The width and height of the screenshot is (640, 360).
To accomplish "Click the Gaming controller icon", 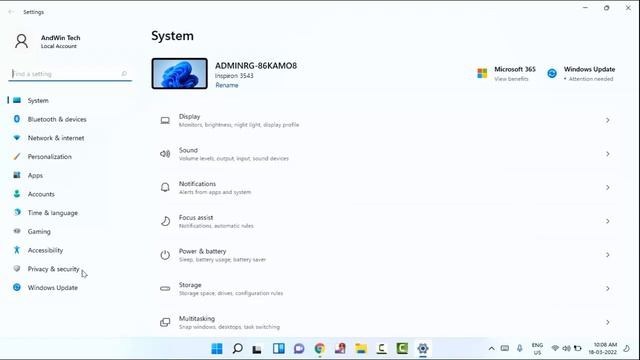I will [x=17, y=231].
